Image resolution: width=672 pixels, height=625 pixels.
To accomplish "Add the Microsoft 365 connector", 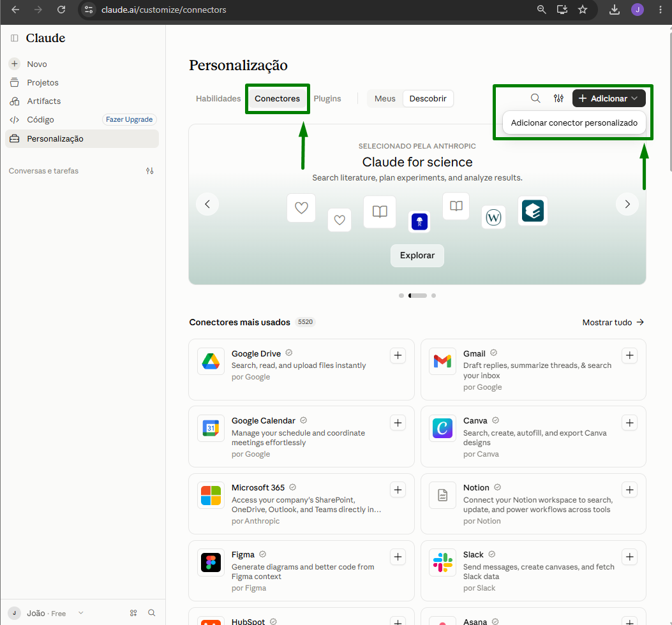I will click(x=398, y=490).
